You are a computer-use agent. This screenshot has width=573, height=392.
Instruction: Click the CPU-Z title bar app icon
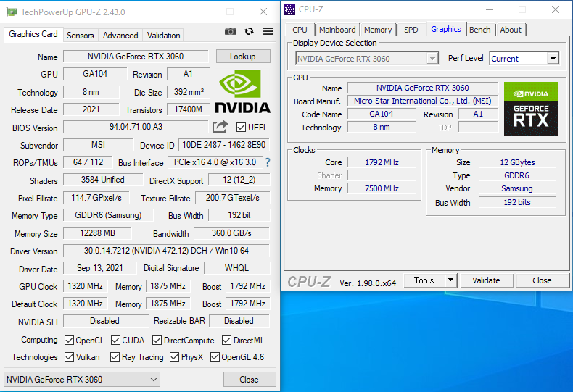[289, 9]
